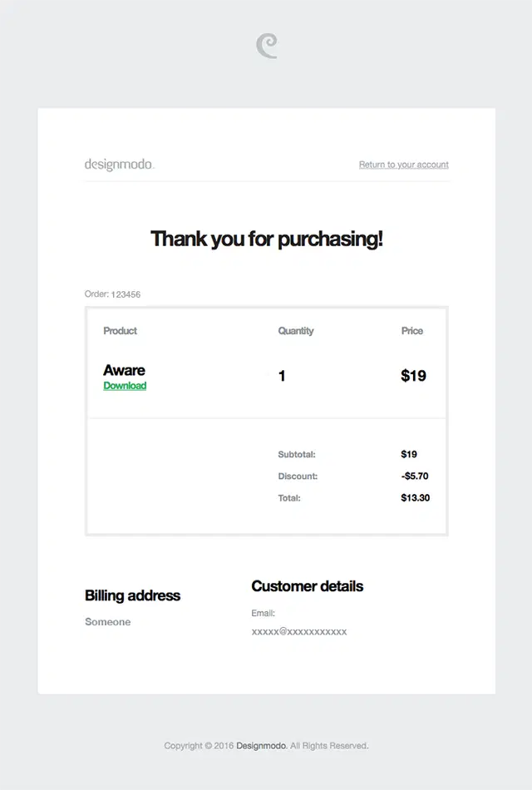Select the Aware product name
Viewport: 532px width, 790px height.
pyautogui.click(x=124, y=370)
